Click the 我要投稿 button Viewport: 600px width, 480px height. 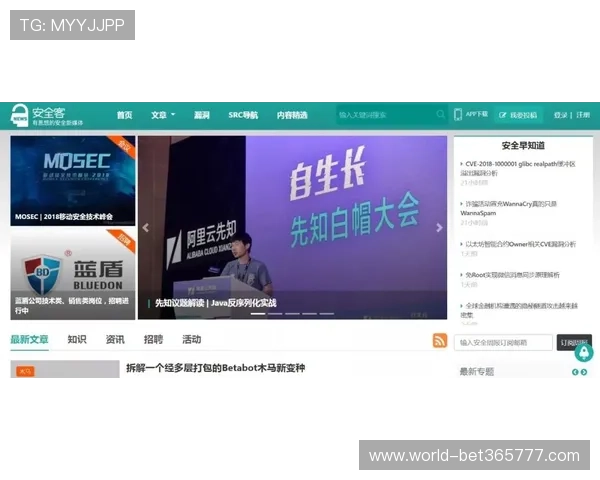(x=518, y=115)
